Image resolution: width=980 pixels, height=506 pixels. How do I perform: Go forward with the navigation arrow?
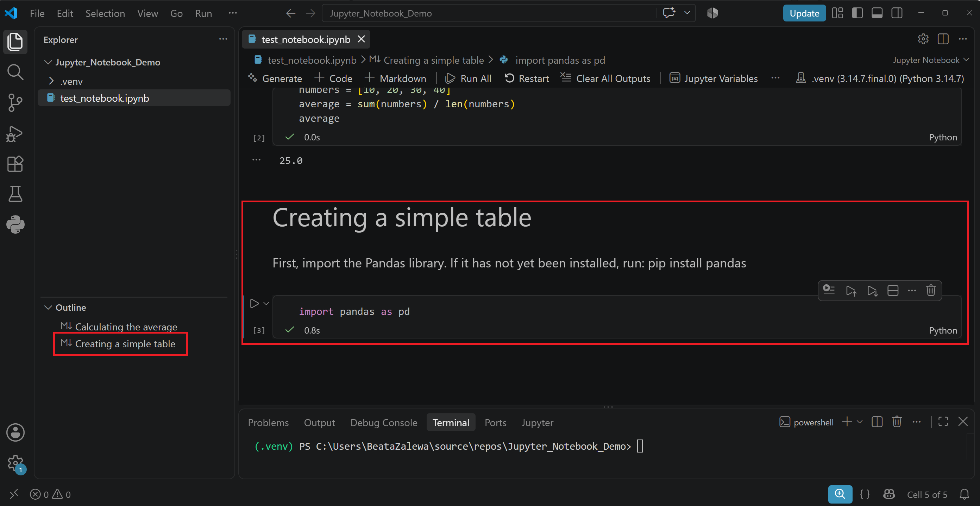pos(310,13)
